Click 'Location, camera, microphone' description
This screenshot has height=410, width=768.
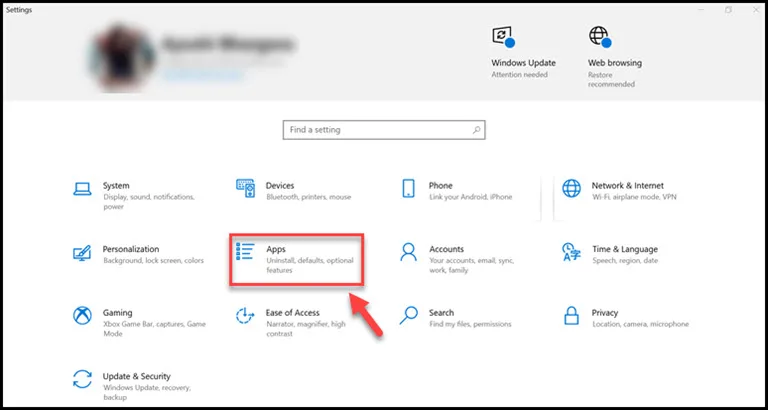pyautogui.click(x=640, y=324)
